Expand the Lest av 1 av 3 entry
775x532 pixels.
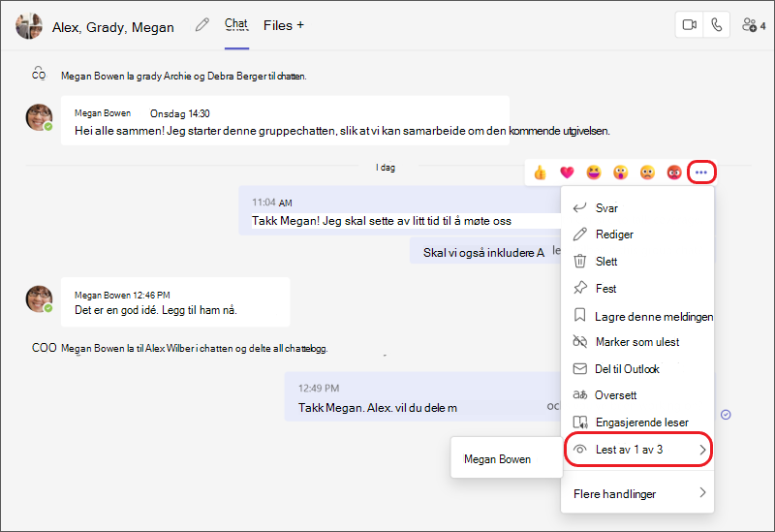[x=637, y=450]
